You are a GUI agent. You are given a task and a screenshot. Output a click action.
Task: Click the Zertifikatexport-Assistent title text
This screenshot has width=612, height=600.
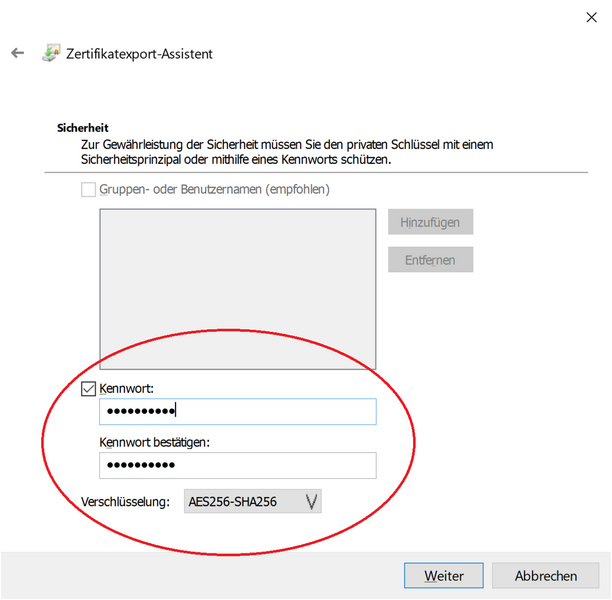[x=140, y=54]
